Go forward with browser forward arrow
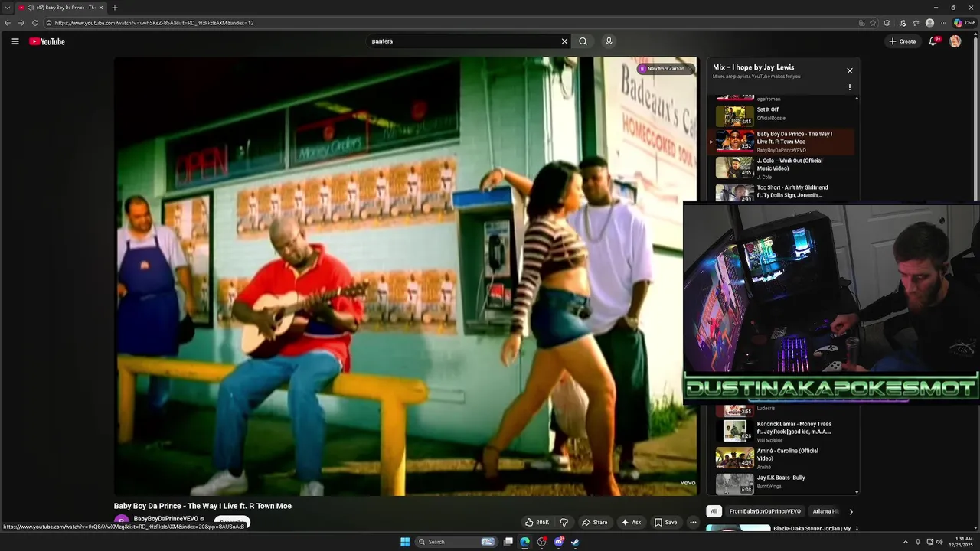Image resolution: width=980 pixels, height=551 pixels. (x=21, y=23)
